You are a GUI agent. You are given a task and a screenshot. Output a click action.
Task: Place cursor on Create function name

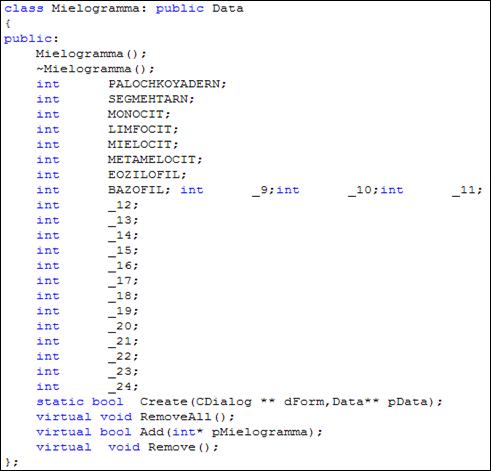(x=164, y=402)
